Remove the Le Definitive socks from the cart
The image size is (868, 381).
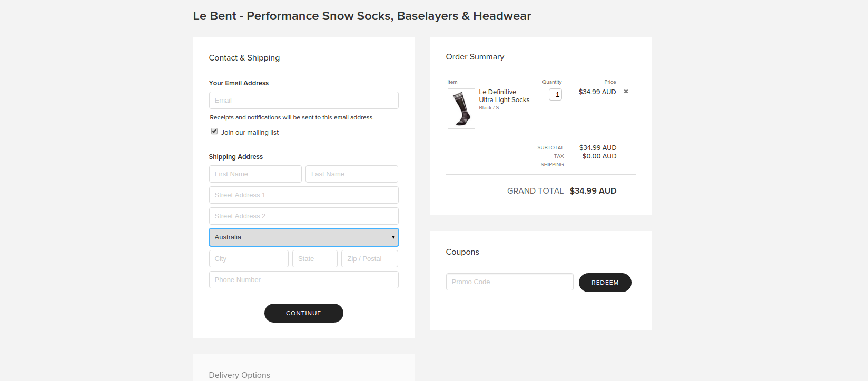625,91
